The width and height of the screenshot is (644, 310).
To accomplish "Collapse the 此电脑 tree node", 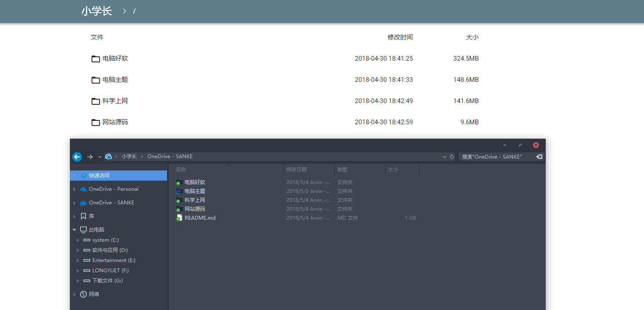I will click(x=74, y=229).
